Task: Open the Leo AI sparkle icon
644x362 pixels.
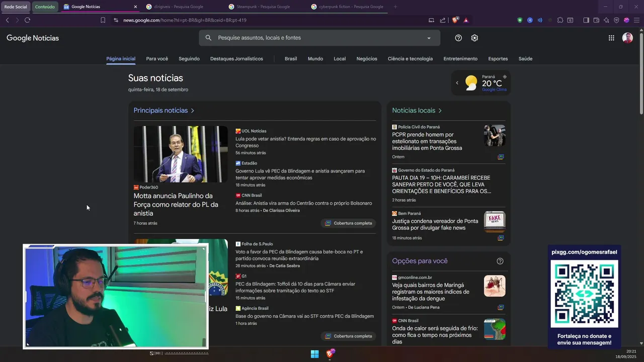Action: point(606,20)
